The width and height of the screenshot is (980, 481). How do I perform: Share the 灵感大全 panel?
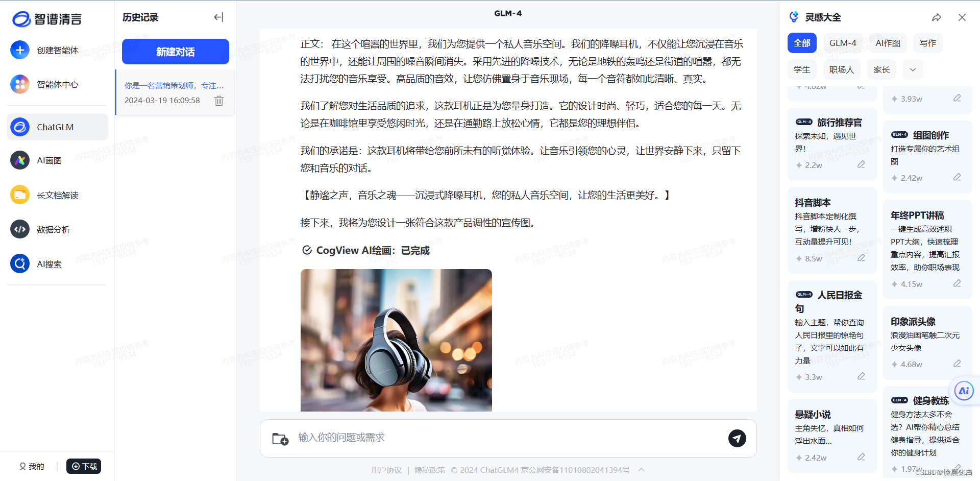(x=937, y=17)
